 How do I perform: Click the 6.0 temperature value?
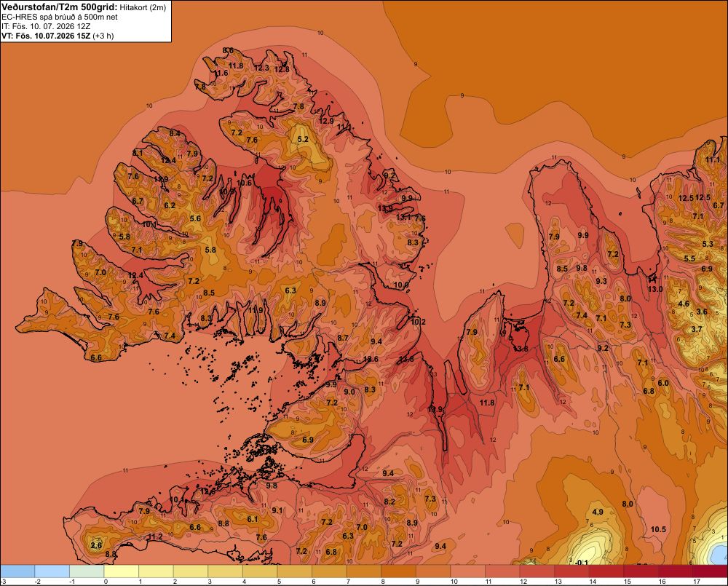click(663, 383)
